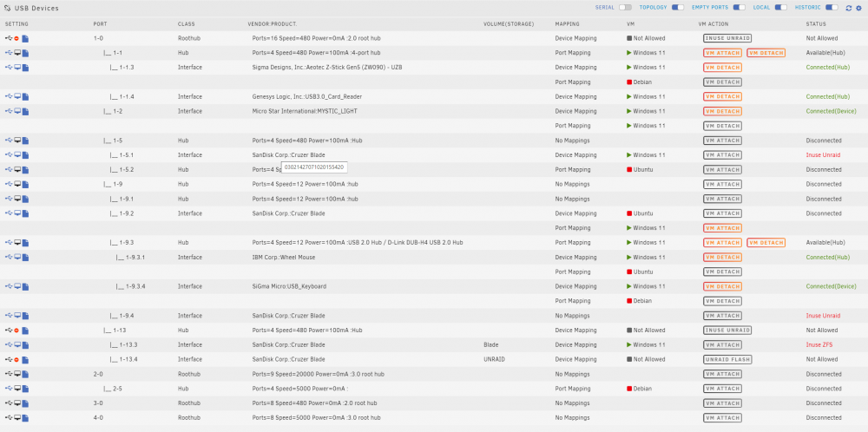868x432 pixels.
Task: Click the monitor icon in row 1-9.1
Action: point(17,199)
